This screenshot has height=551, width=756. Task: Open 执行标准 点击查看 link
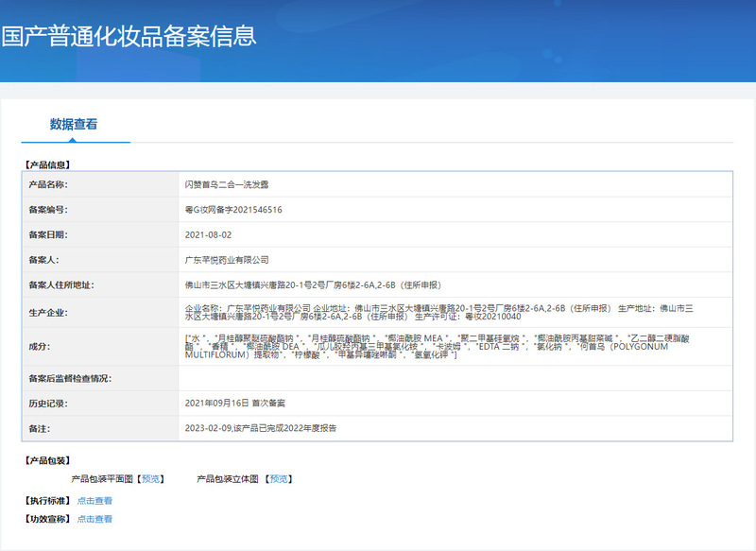(x=94, y=501)
